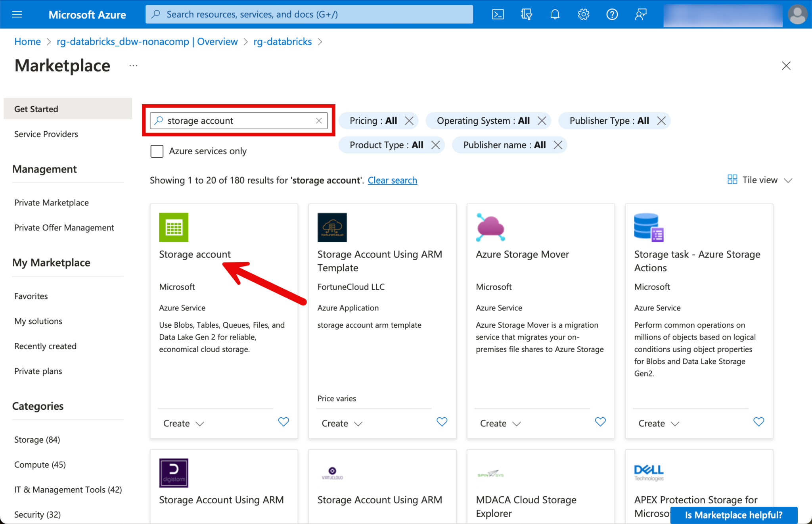The width and height of the screenshot is (812, 524).
Task: Open portal settings gear icon
Action: click(x=583, y=15)
